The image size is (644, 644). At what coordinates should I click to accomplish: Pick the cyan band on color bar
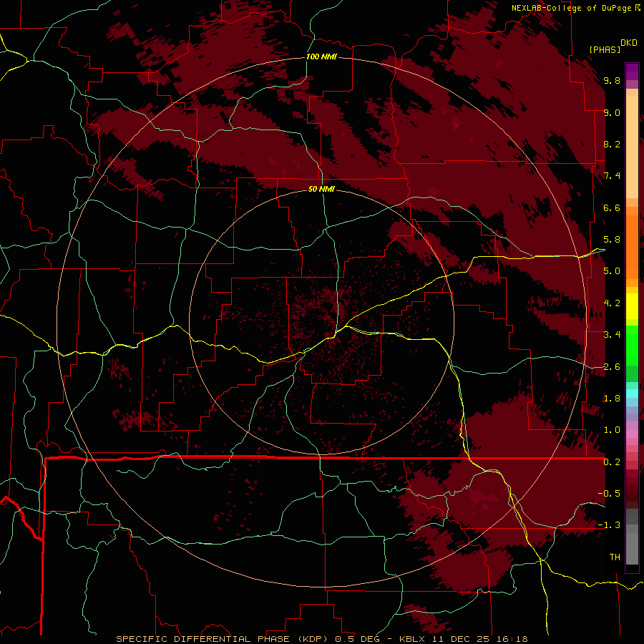point(632,394)
